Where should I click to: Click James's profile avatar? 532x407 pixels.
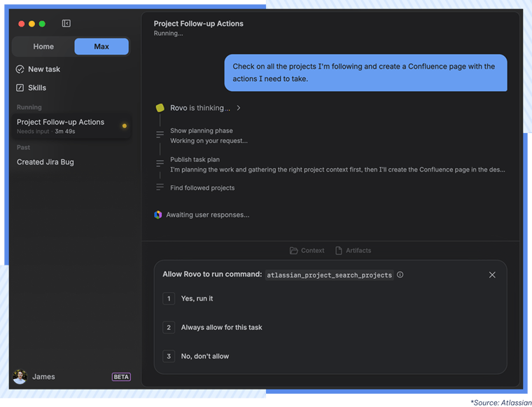click(x=20, y=377)
